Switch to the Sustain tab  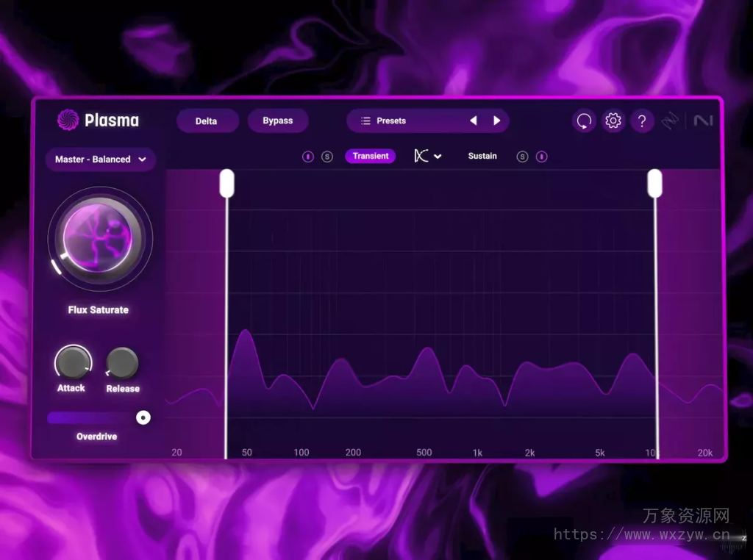pos(482,156)
